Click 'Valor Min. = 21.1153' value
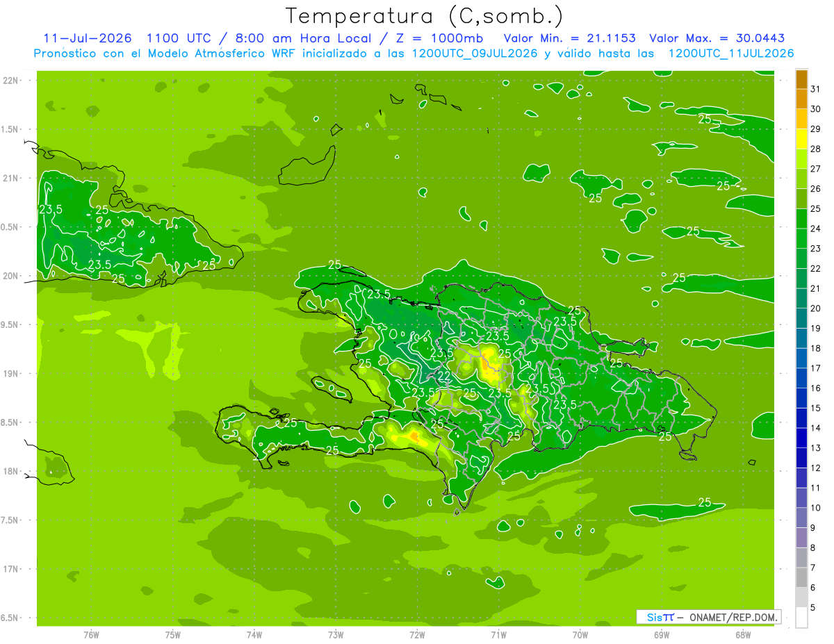Viewport: 834px width, 644px height. pos(569,39)
